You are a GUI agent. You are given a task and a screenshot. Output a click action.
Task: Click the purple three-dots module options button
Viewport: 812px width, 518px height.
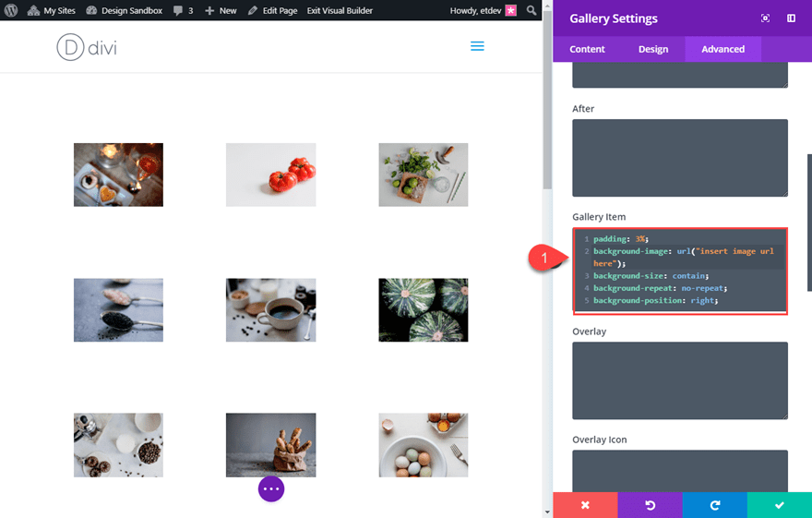(271, 489)
